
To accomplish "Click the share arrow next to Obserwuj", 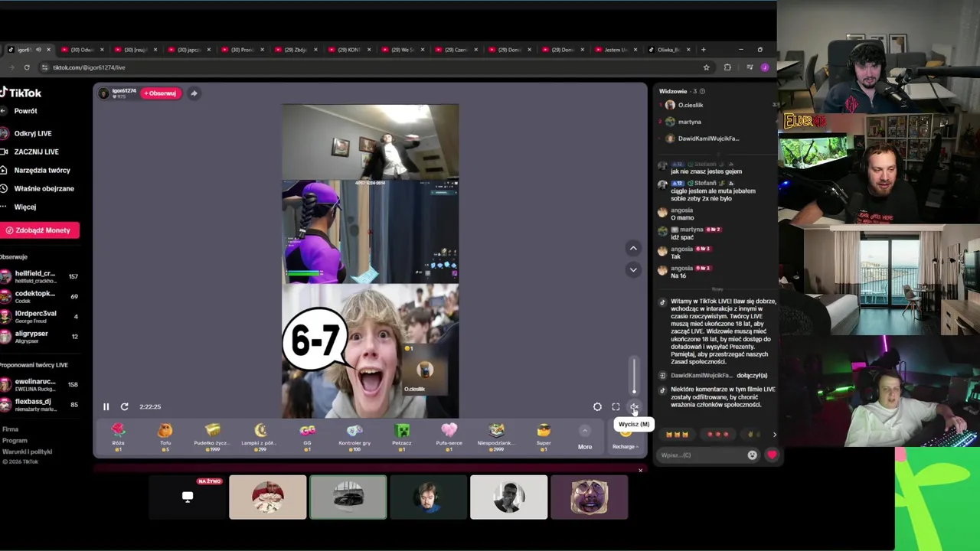I will [x=194, y=93].
